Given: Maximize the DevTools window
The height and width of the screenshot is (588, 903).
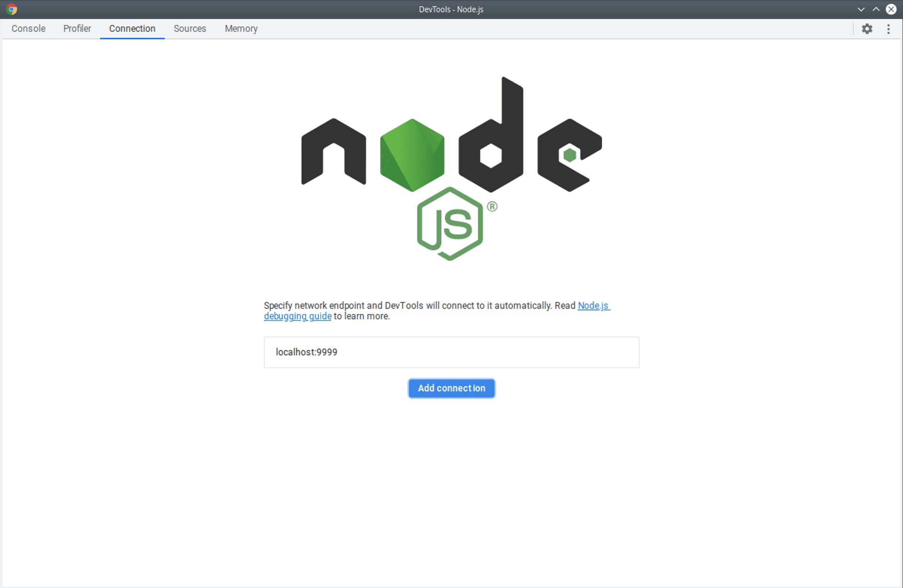Looking at the screenshot, I should click(876, 9).
